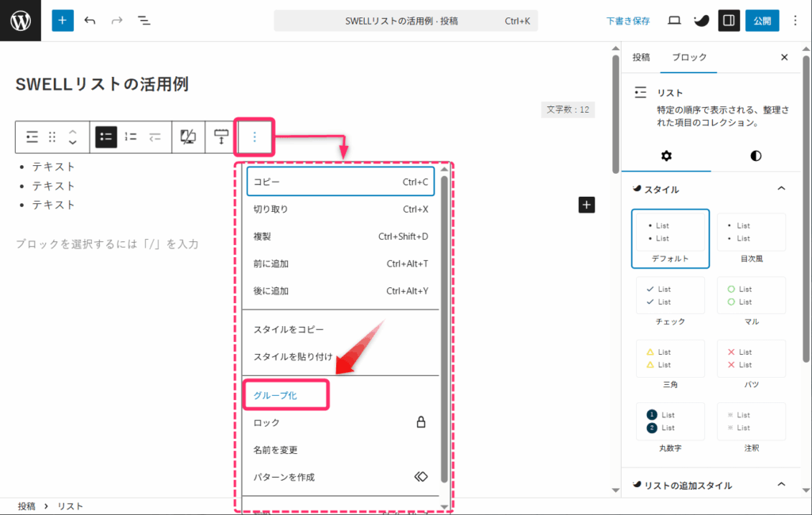Select the 丸数字 list style
The image size is (812, 515).
670,428
